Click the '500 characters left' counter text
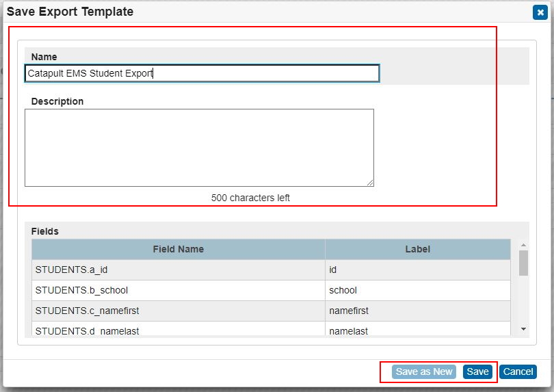 coord(250,198)
